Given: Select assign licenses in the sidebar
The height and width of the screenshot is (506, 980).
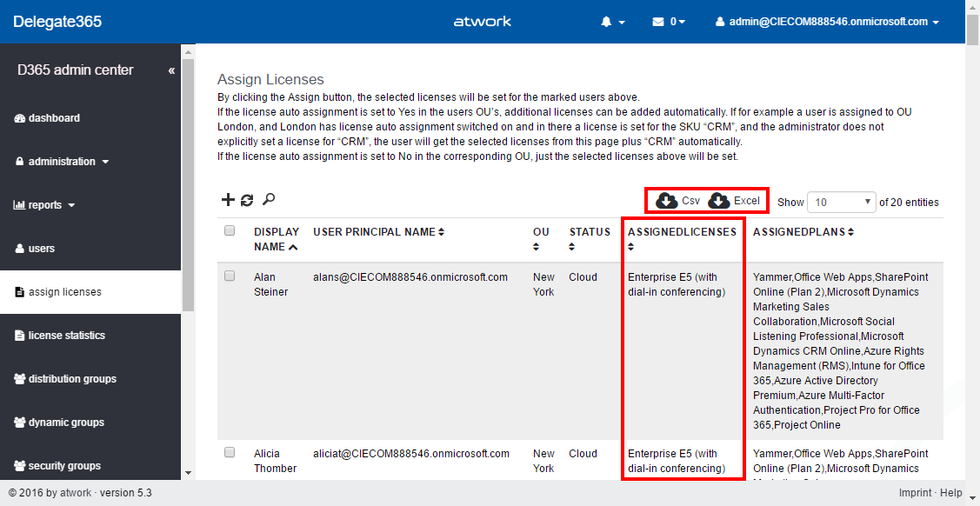Looking at the screenshot, I should [90, 292].
